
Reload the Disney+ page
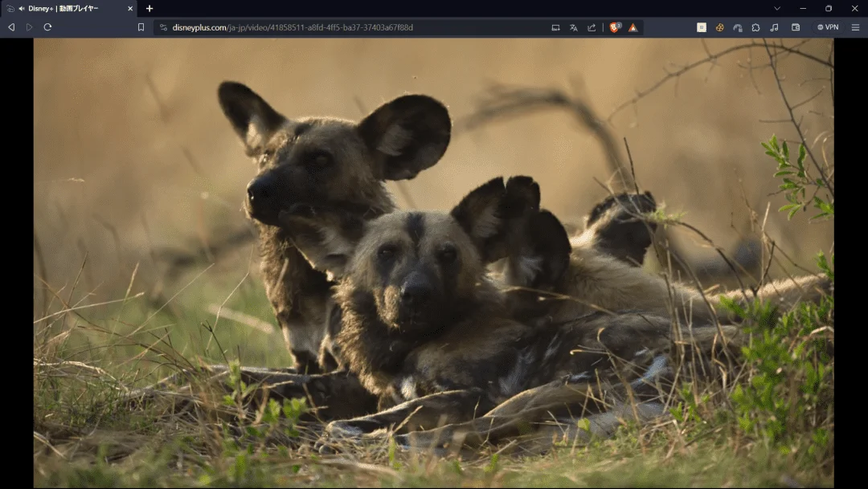47,27
